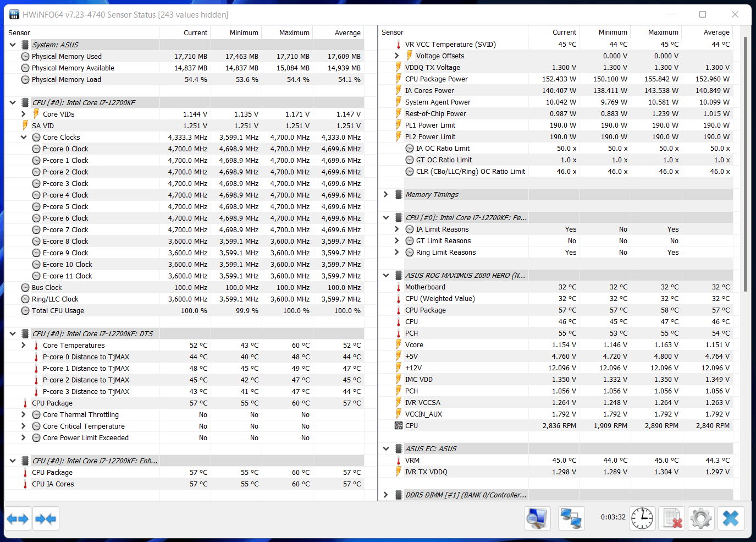Select the +12V voltage row
The height and width of the screenshot is (542, 756).
pos(556,368)
